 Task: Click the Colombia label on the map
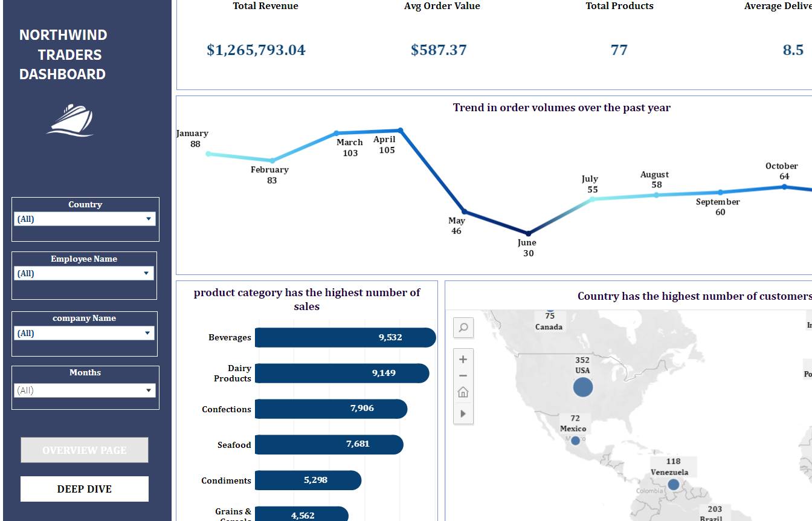click(650, 491)
